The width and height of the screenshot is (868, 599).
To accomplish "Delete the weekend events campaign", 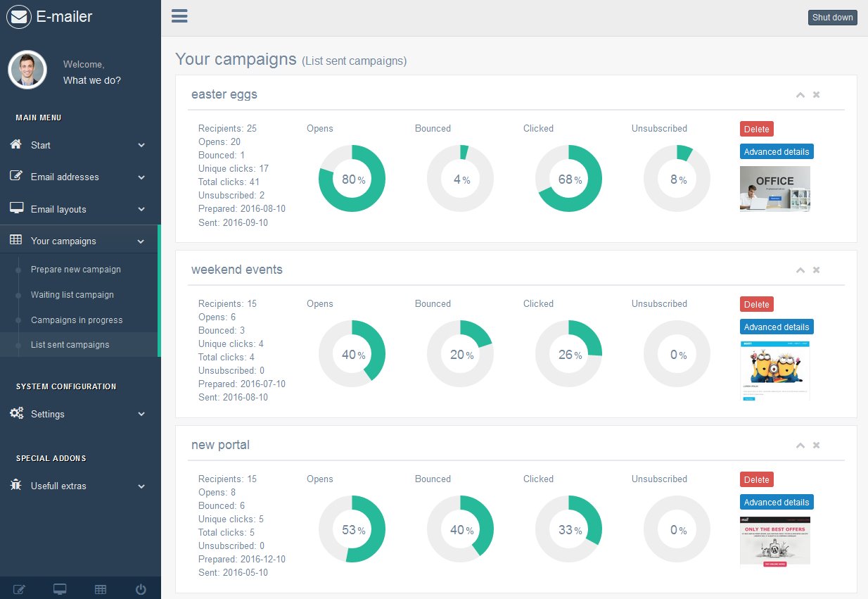I will pyautogui.click(x=756, y=305).
